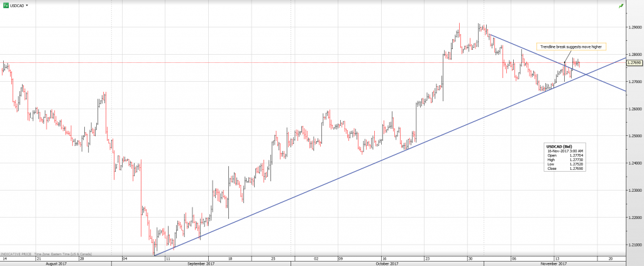Select the September 2017 month label
The height and width of the screenshot is (266, 644).
[199, 263]
